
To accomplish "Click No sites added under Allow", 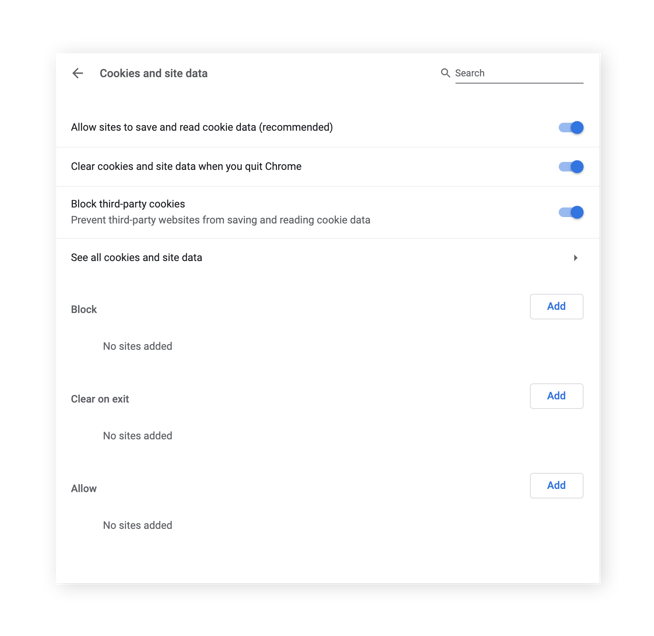I will [x=138, y=525].
